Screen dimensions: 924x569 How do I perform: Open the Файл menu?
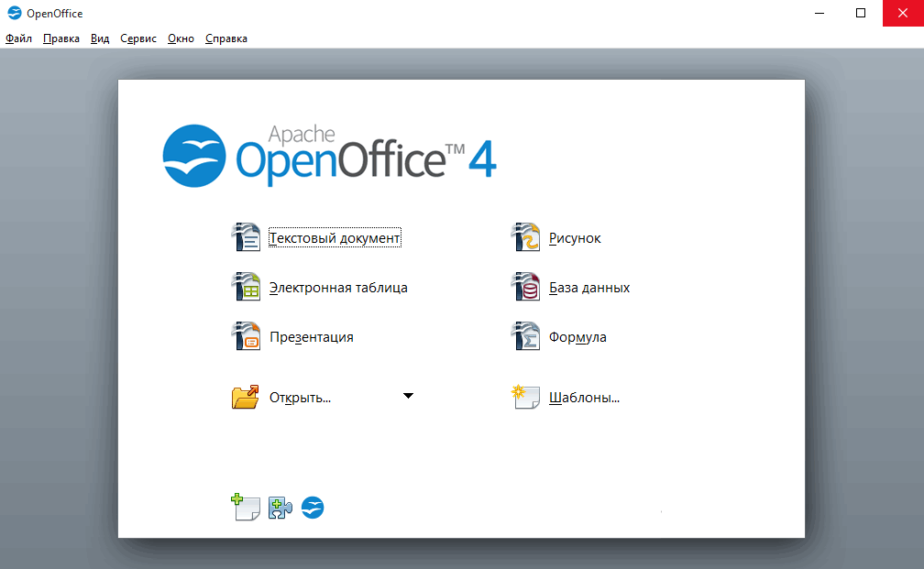[19, 38]
